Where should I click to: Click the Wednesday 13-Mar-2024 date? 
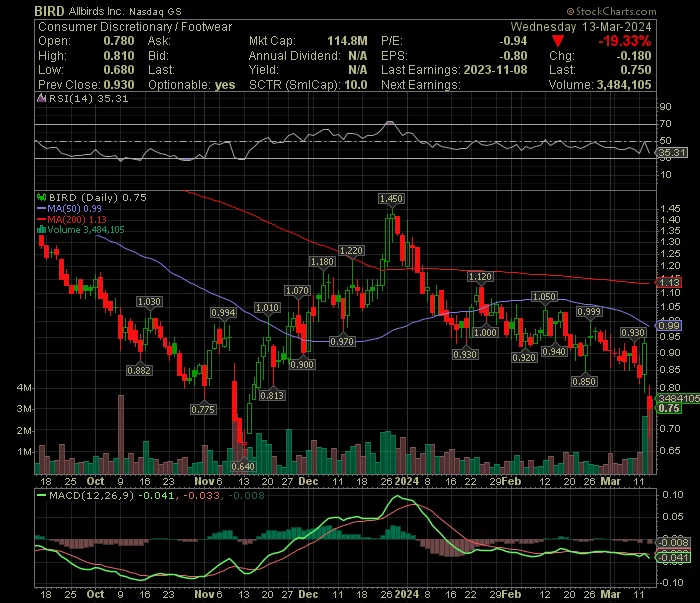(581, 27)
